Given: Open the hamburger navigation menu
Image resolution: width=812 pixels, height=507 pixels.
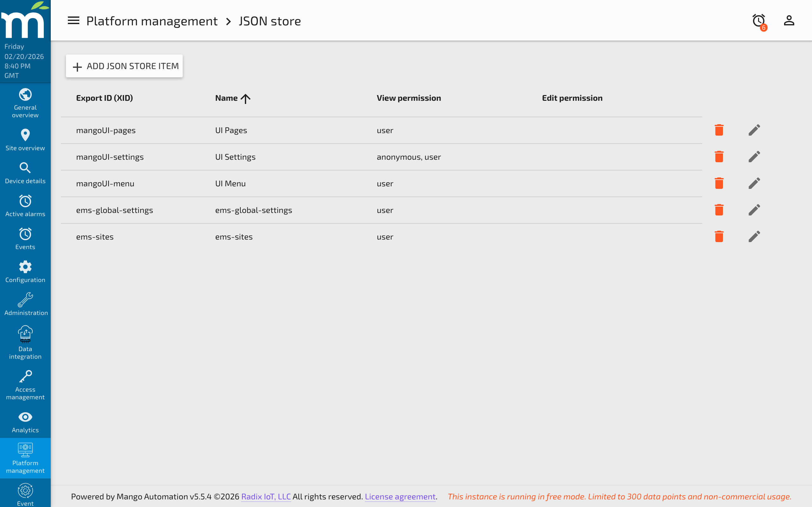Looking at the screenshot, I should click(x=73, y=21).
